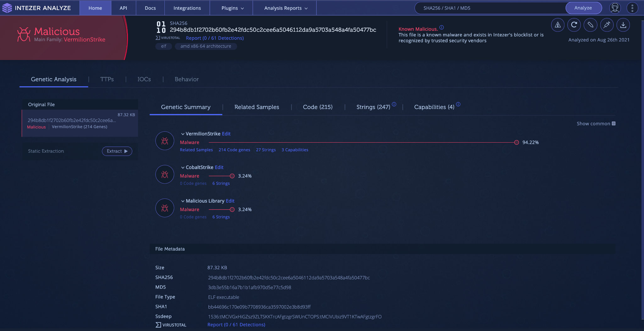Open the 214 Code genes link
644x331 pixels.
(234, 150)
